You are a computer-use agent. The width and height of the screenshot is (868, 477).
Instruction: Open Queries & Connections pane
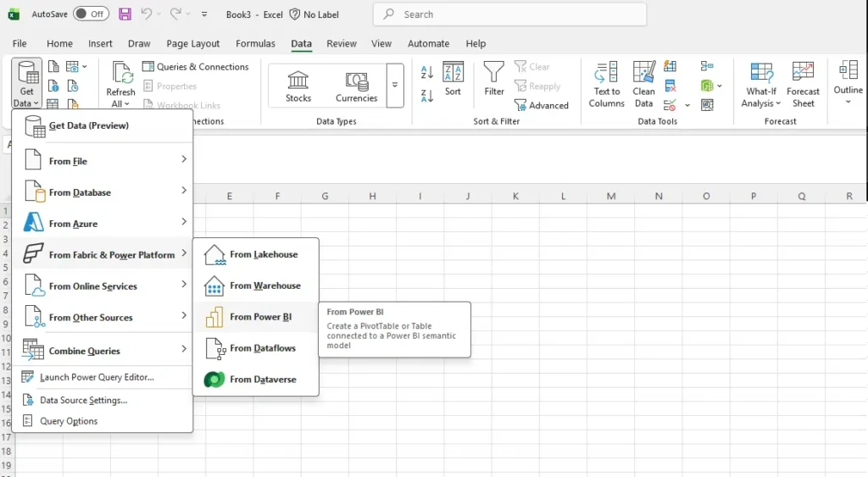point(196,66)
